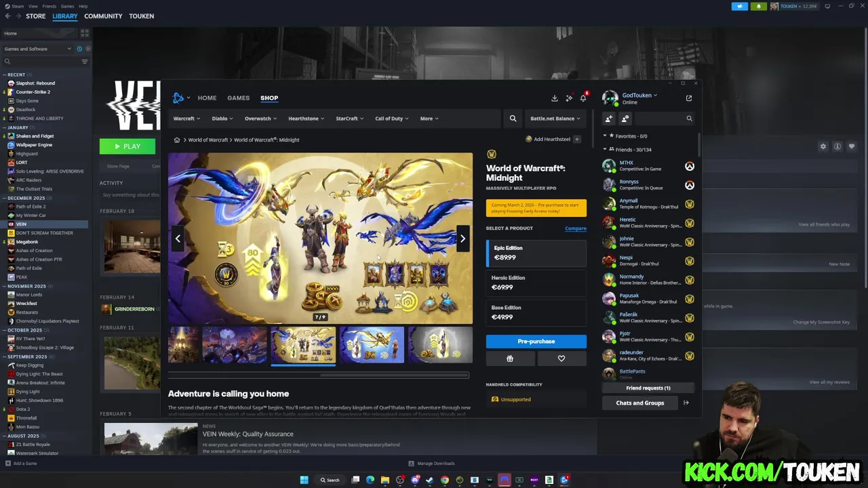Image resolution: width=868 pixels, height=488 pixels.
Task: Click the Windows Start button
Action: 304,480
